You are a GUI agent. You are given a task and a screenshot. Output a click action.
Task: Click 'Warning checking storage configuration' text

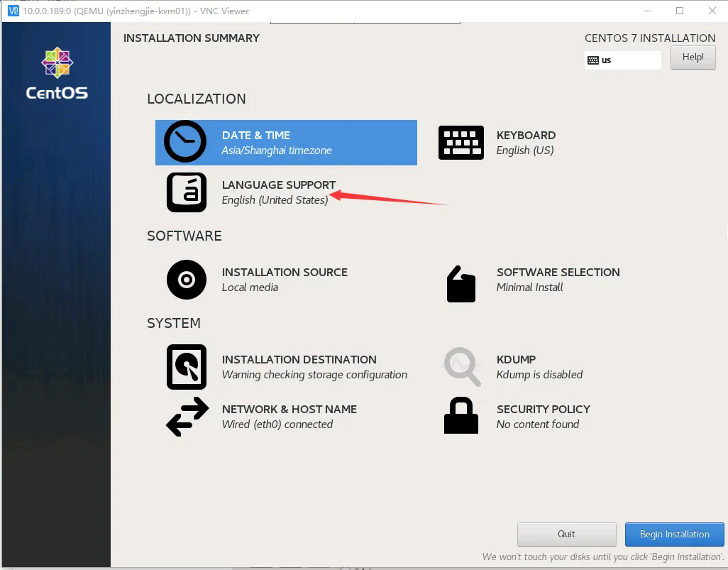(x=314, y=375)
